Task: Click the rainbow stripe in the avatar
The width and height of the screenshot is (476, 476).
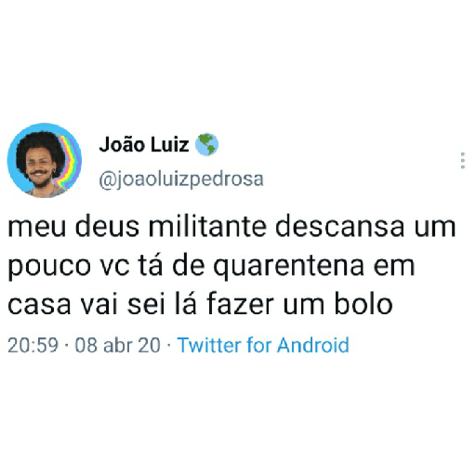Action: point(69,161)
